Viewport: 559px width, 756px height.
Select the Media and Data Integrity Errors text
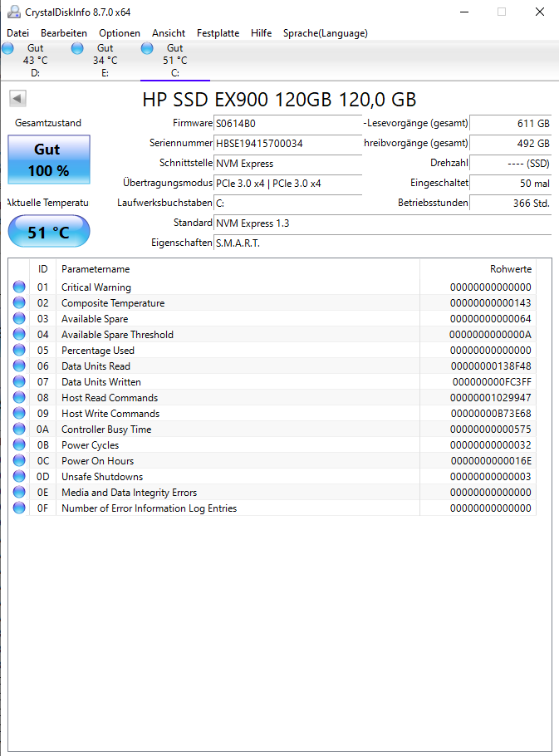click(129, 493)
